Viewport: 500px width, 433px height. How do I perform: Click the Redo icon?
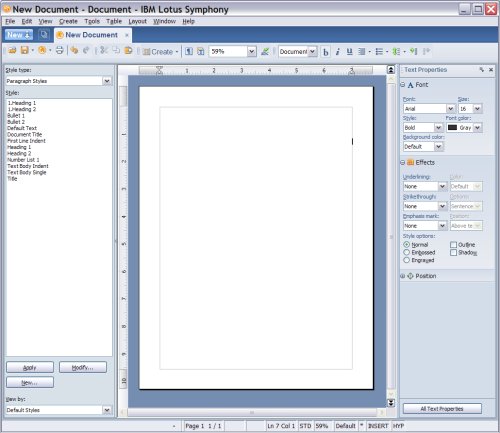86,51
